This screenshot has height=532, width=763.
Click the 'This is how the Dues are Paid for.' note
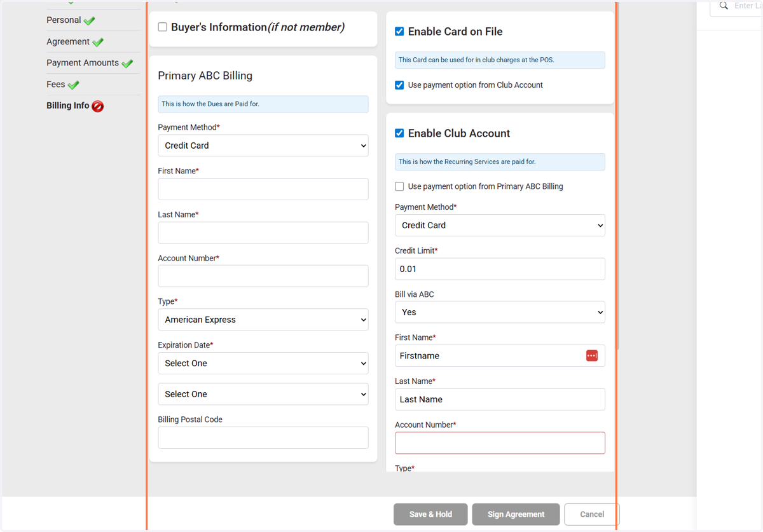tap(263, 104)
